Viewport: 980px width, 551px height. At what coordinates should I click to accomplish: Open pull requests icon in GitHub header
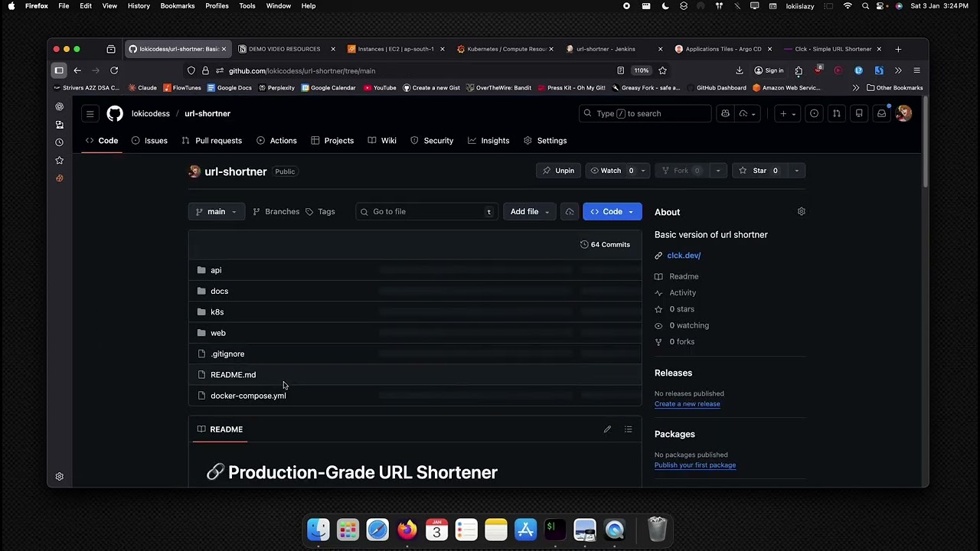[x=837, y=114]
